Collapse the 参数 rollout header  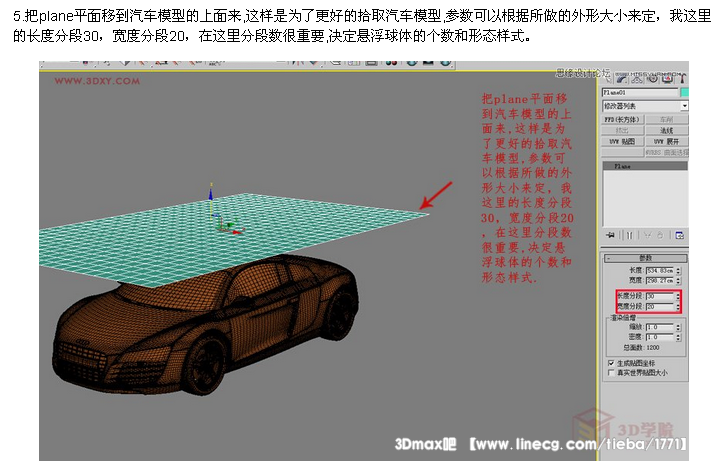click(x=646, y=258)
